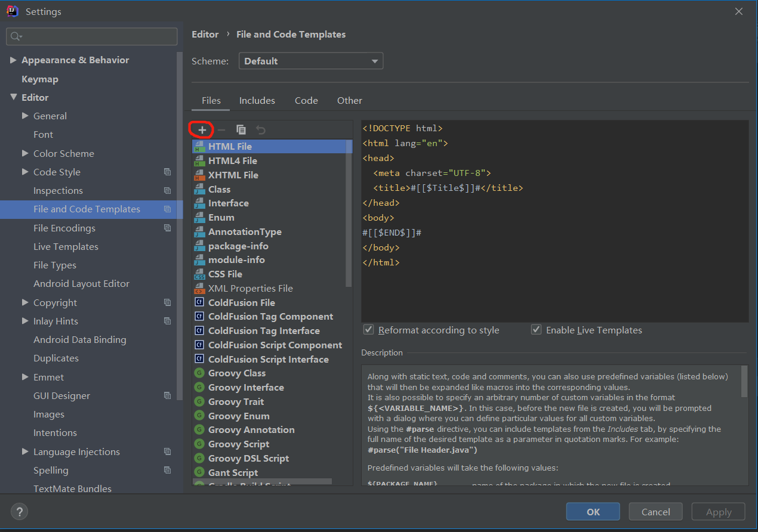The image size is (758, 532).
Task: Select AnnotationType template icon
Action: (x=199, y=232)
